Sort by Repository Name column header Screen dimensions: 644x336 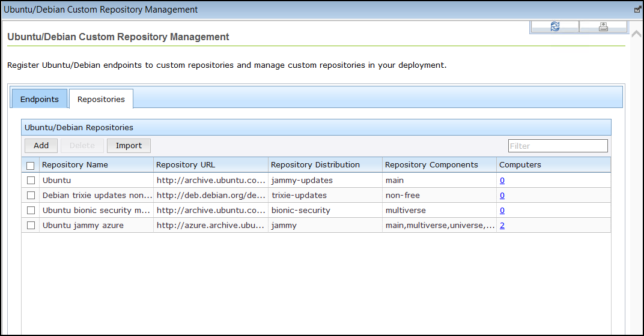click(97, 165)
